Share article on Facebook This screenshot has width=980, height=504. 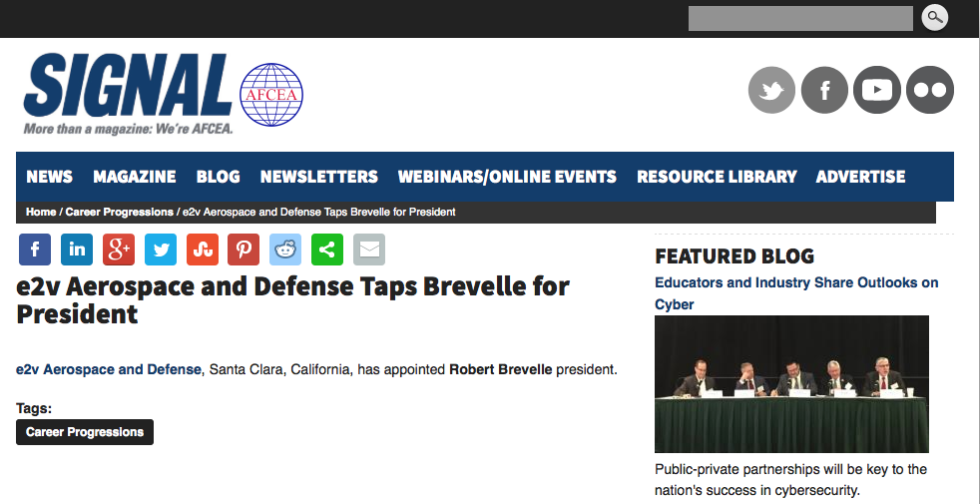pos(35,250)
